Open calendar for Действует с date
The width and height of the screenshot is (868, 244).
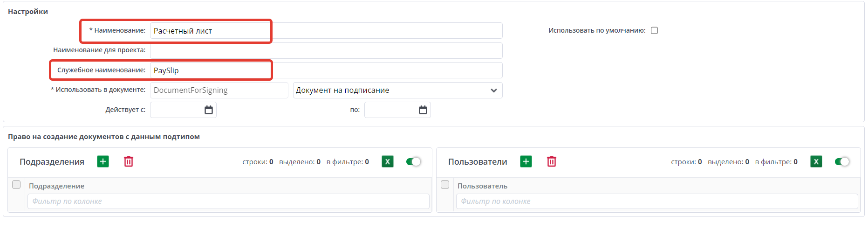[x=209, y=110]
